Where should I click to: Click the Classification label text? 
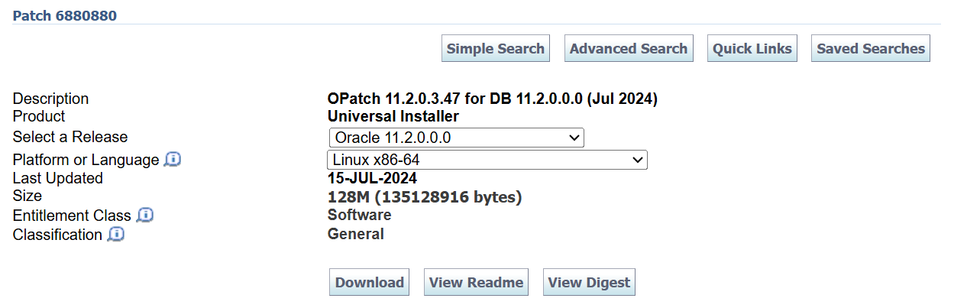tap(58, 235)
